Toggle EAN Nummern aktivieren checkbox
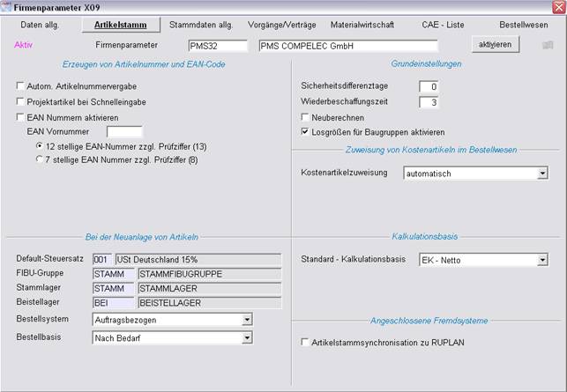The image size is (567, 392). tap(20, 117)
